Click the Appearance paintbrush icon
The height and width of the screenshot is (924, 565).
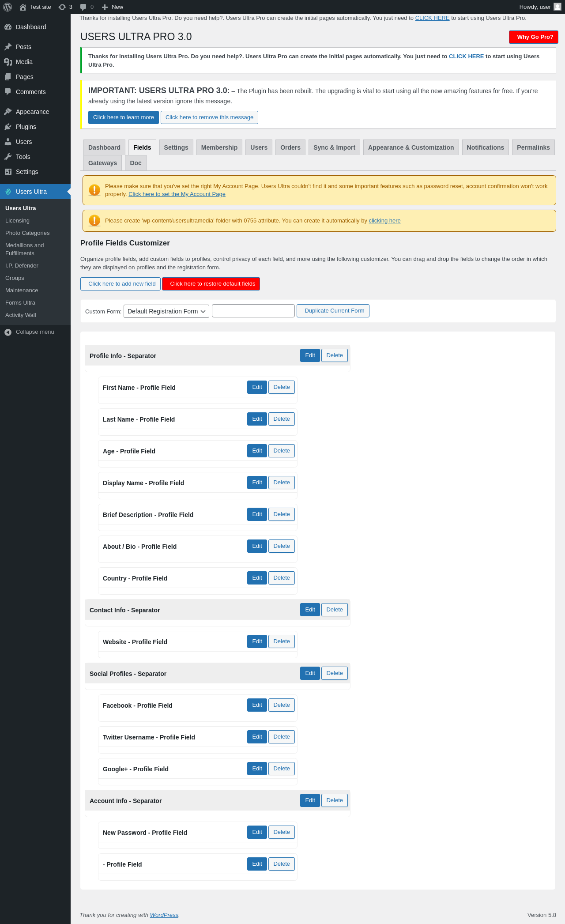click(x=8, y=112)
